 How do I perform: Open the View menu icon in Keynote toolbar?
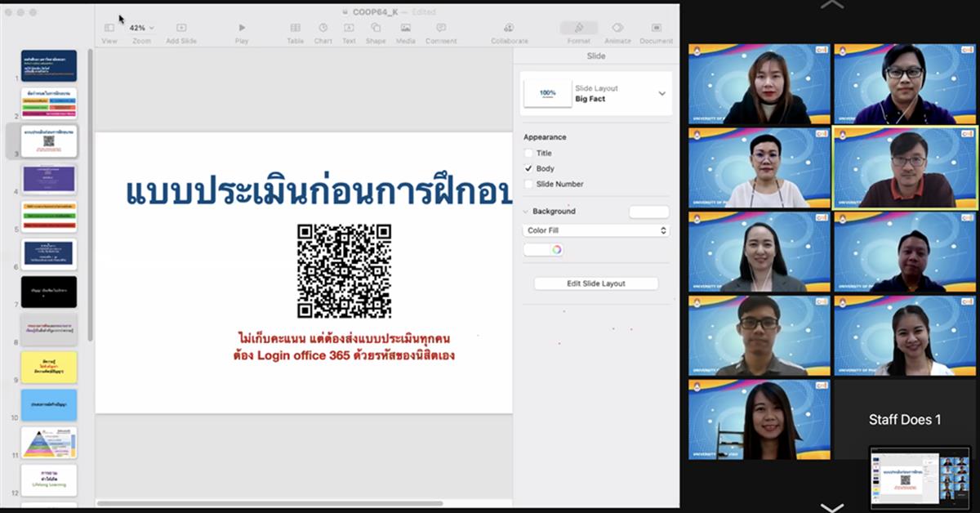(x=109, y=28)
